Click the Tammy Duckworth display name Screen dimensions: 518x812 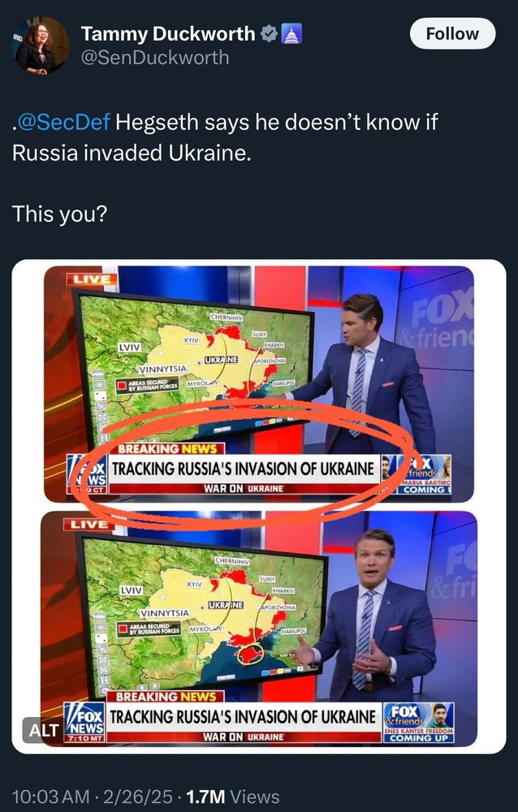click(168, 34)
